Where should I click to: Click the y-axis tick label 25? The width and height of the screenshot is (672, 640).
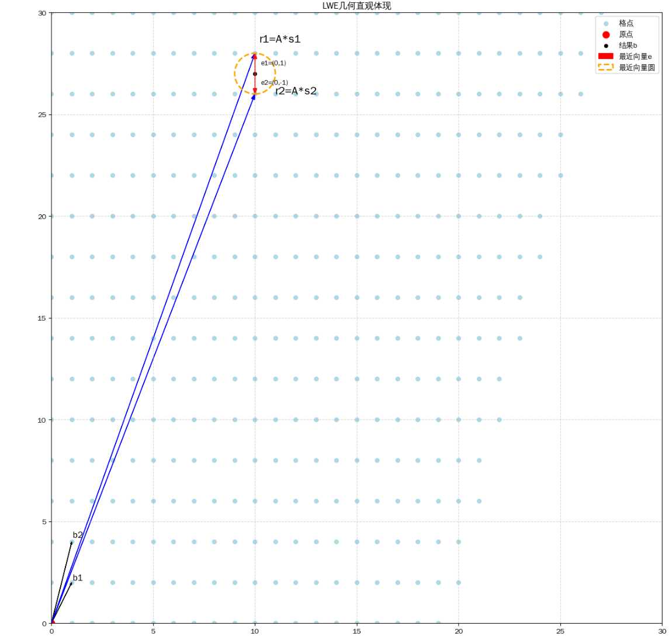point(41,114)
